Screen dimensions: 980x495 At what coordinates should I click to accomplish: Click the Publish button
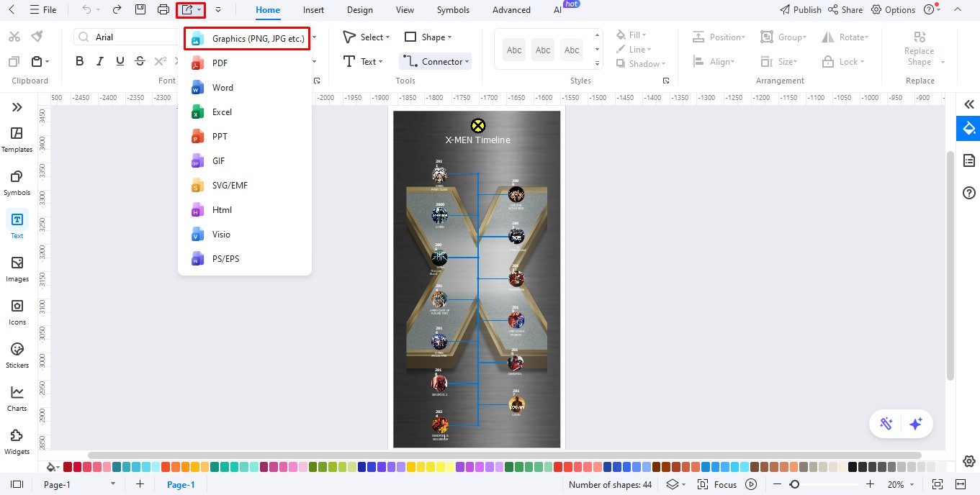click(x=801, y=10)
